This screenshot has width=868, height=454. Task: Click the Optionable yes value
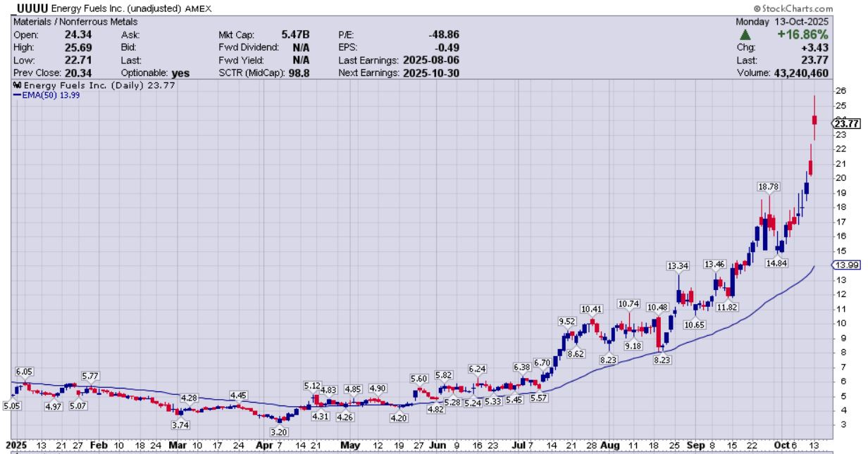[x=181, y=72]
